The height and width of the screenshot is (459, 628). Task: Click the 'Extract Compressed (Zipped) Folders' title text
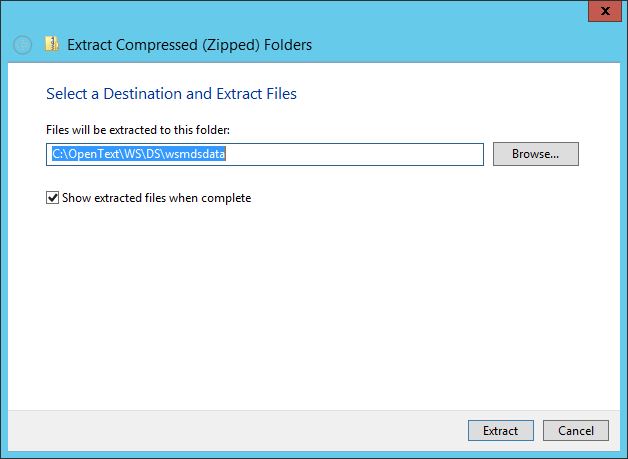point(189,45)
